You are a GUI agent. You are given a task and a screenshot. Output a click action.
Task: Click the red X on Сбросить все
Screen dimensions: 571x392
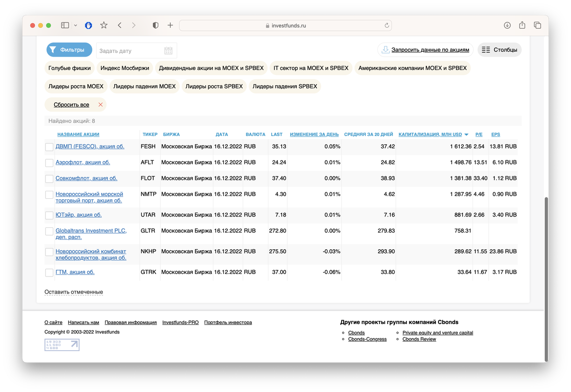[100, 104]
